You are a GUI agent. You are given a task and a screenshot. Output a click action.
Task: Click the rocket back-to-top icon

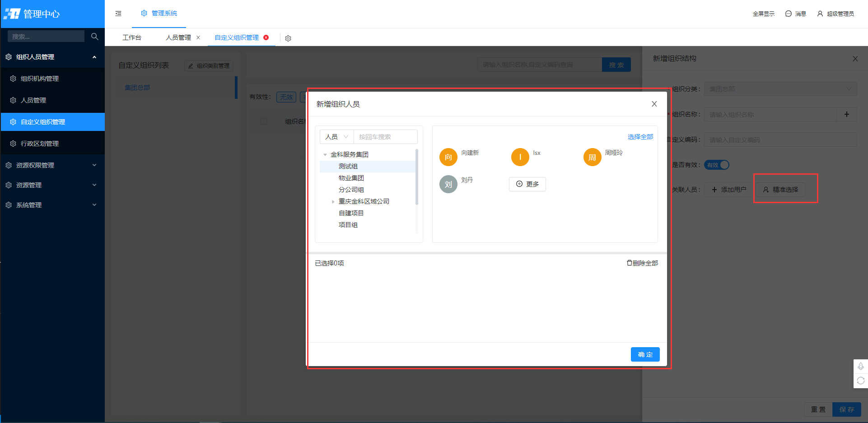tap(861, 366)
